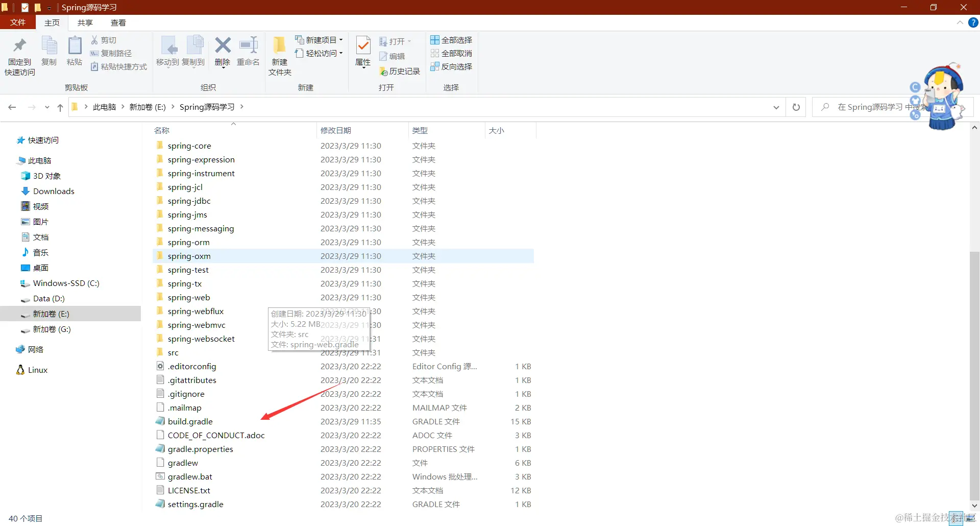Screen dimensions: 980x526
Task: Select Windows-SSD (C:) drive
Action: (66, 283)
